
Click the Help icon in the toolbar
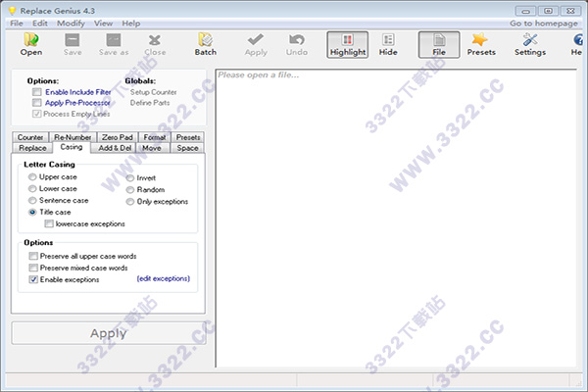coord(577,45)
